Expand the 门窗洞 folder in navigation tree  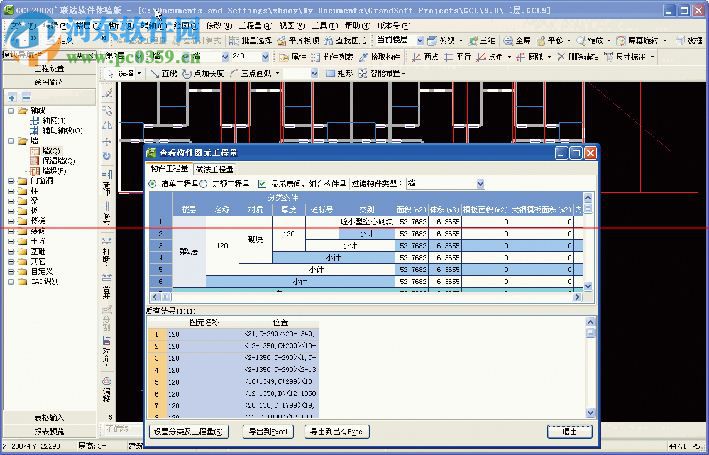tap(9, 180)
